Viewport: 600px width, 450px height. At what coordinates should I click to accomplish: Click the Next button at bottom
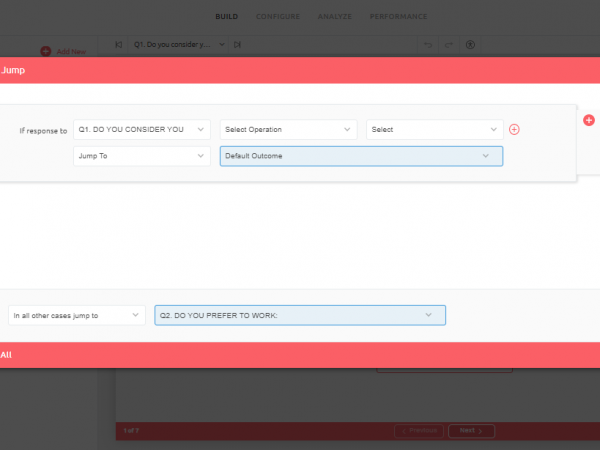point(470,430)
